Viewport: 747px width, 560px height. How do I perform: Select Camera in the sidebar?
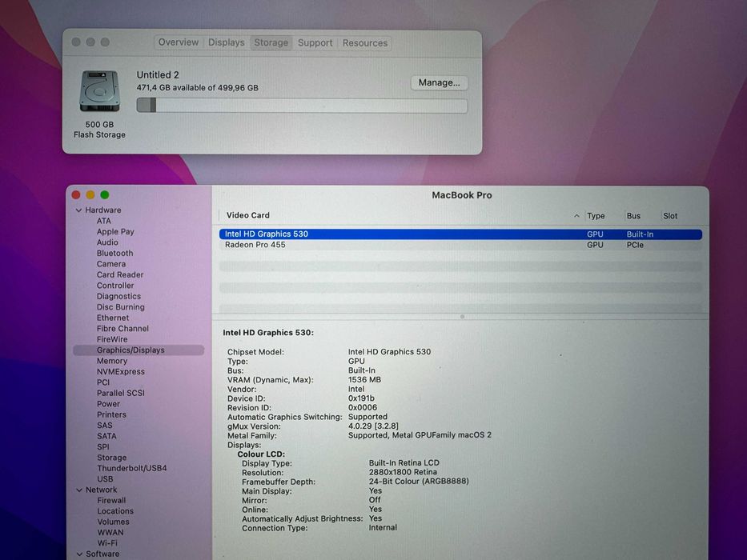(x=111, y=264)
